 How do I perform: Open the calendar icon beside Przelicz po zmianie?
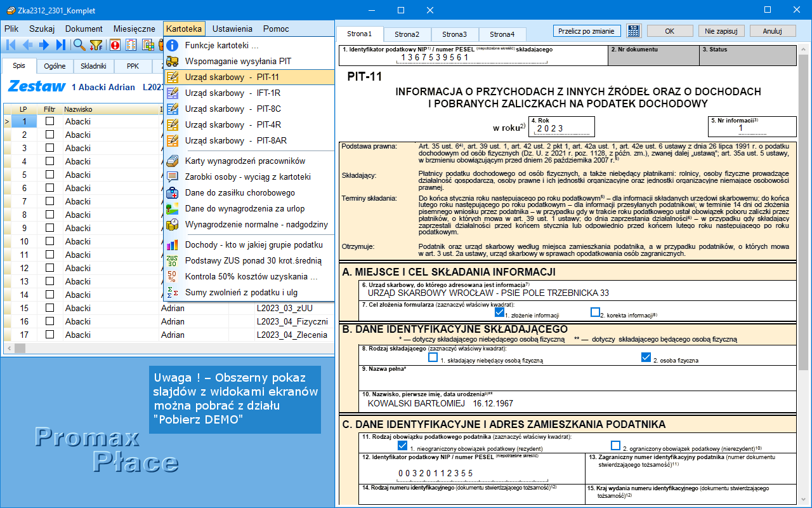tap(633, 30)
